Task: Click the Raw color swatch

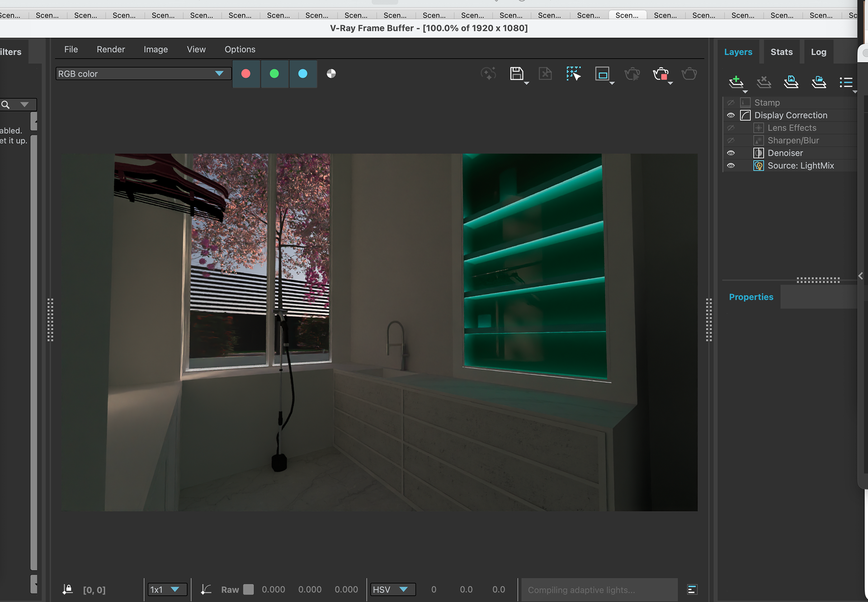Action: [x=248, y=589]
